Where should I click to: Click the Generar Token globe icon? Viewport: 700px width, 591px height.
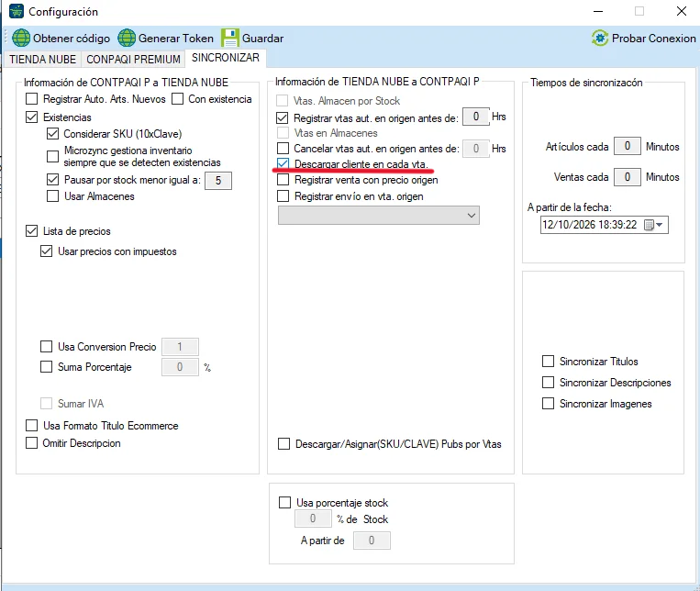(x=127, y=38)
